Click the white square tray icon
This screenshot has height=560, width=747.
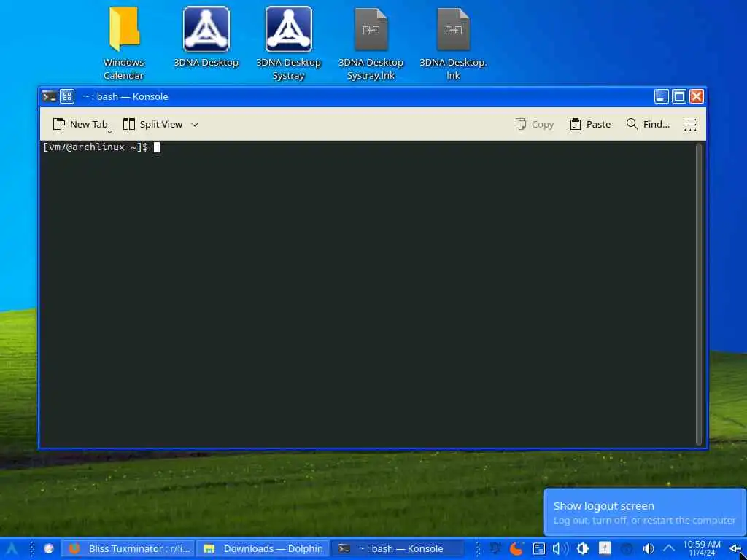coord(605,548)
